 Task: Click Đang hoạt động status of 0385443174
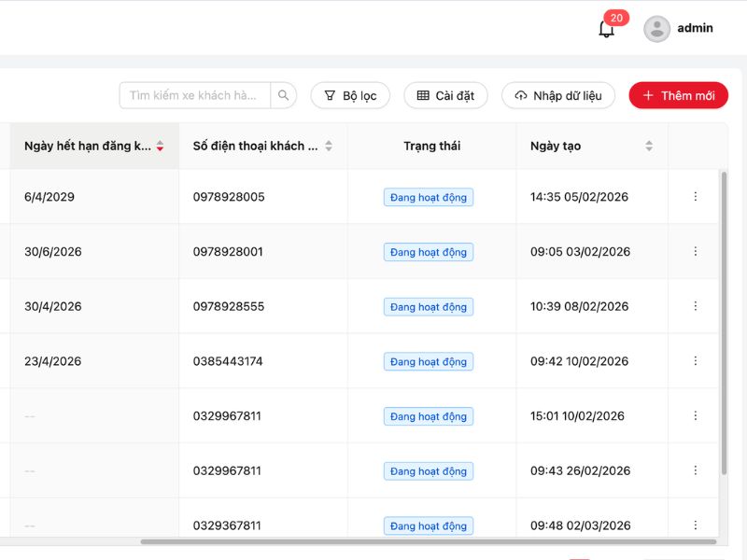[429, 361]
